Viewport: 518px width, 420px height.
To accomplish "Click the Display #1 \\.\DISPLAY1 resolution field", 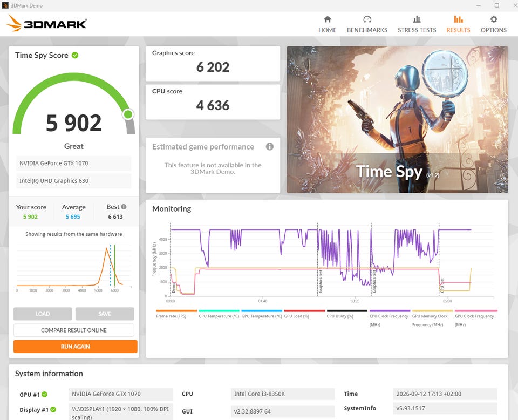I will [120, 412].
